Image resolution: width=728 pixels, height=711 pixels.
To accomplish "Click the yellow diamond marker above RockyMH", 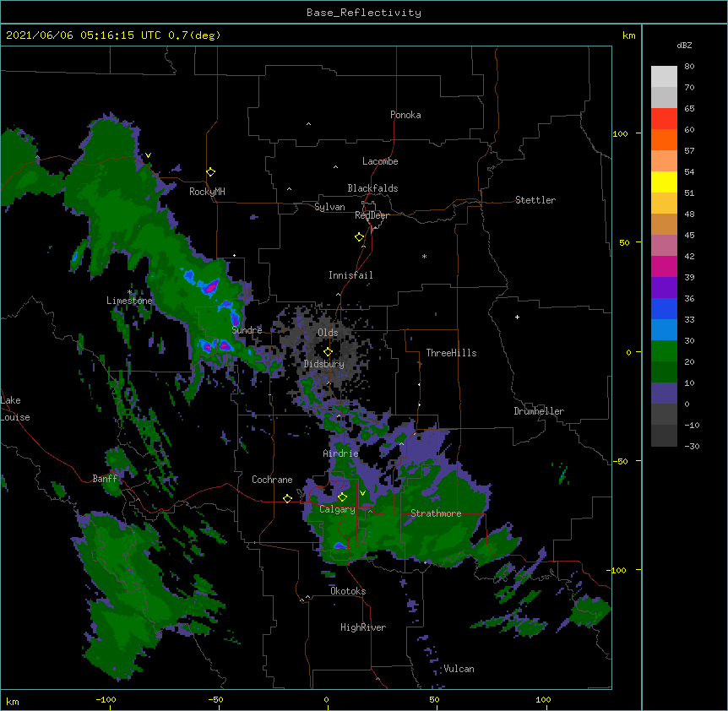I will pos(210,172).
